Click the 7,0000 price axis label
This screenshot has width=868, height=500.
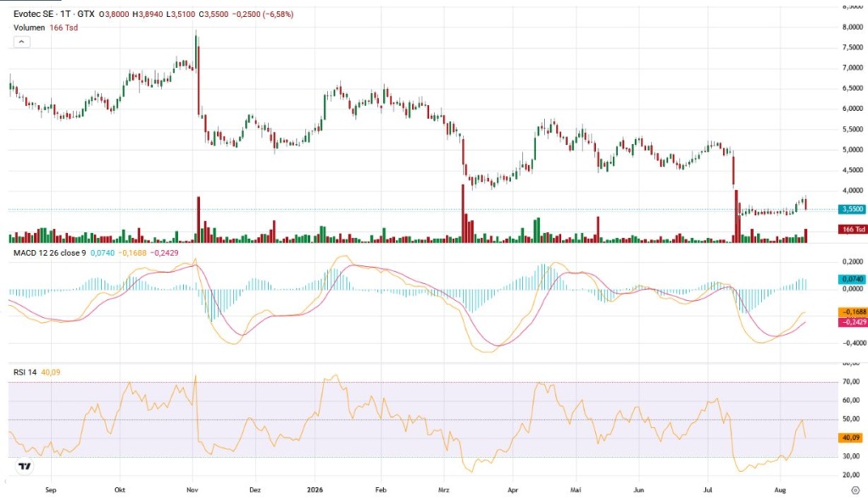[853, 68]
